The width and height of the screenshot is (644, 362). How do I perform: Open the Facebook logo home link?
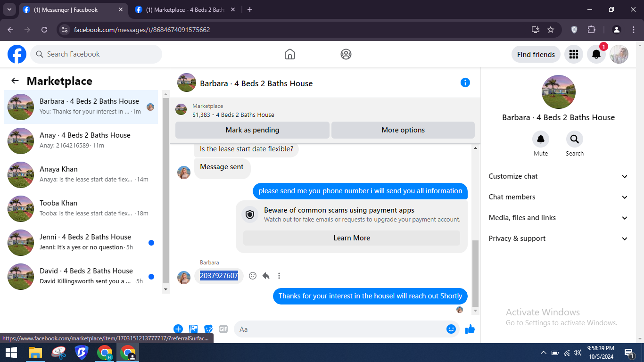pos(17,54)
